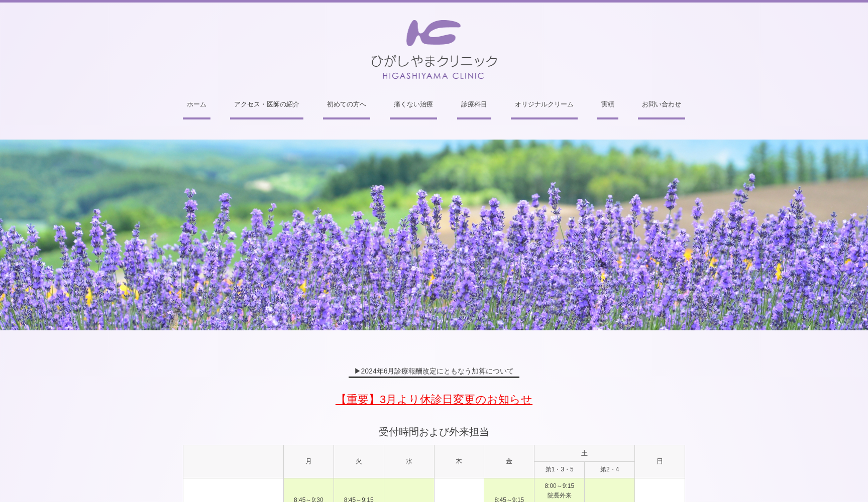Click the ひがしやまクリニック logo text

(434, 61)
